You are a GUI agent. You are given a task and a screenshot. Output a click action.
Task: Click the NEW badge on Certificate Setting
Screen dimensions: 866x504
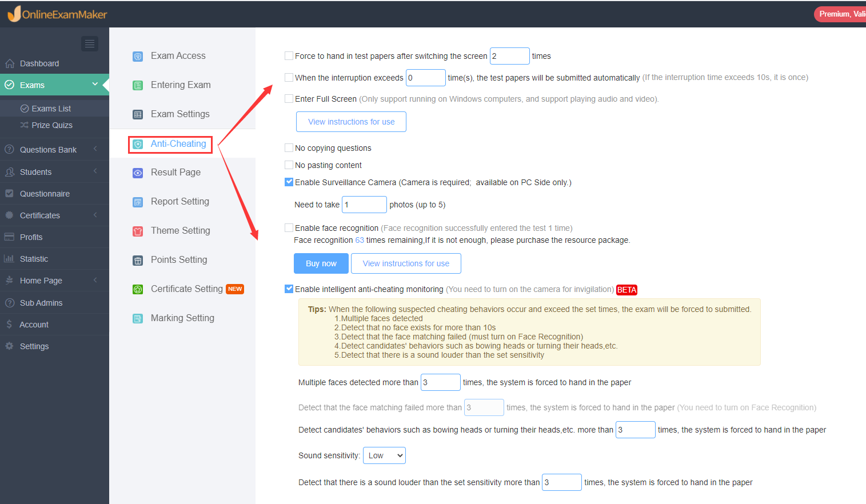(x=235, y=289)
